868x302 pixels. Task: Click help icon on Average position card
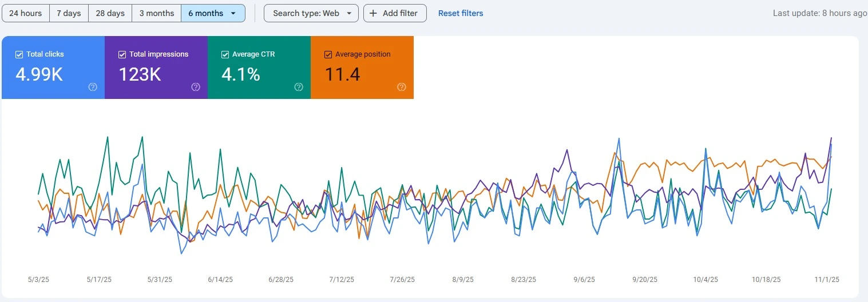click(x=402, y=87)
